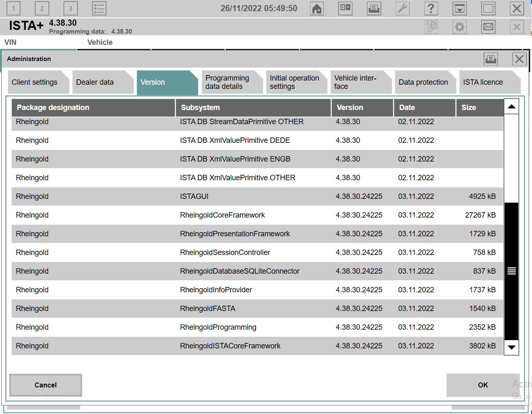Open help with question mark icon
532x414 pixels.
(431, 8)
